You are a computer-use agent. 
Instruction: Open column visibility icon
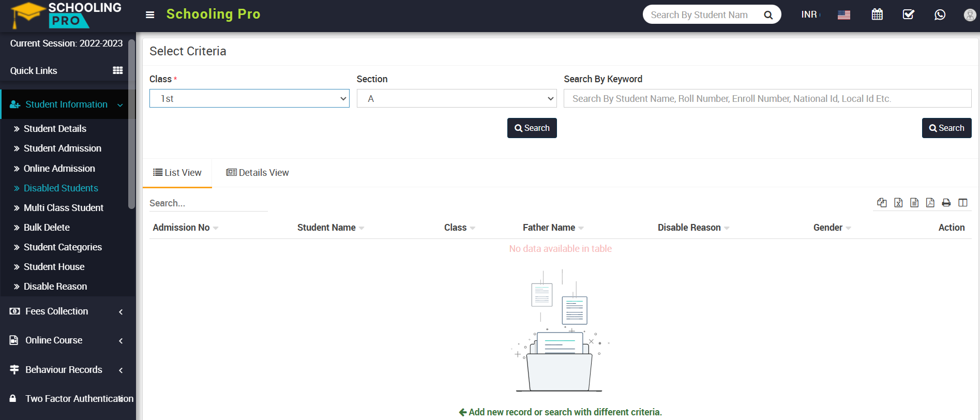(x=963, y=203)
